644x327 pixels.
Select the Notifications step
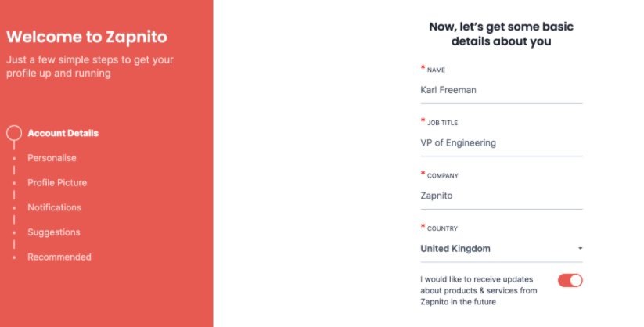[54, 208]
